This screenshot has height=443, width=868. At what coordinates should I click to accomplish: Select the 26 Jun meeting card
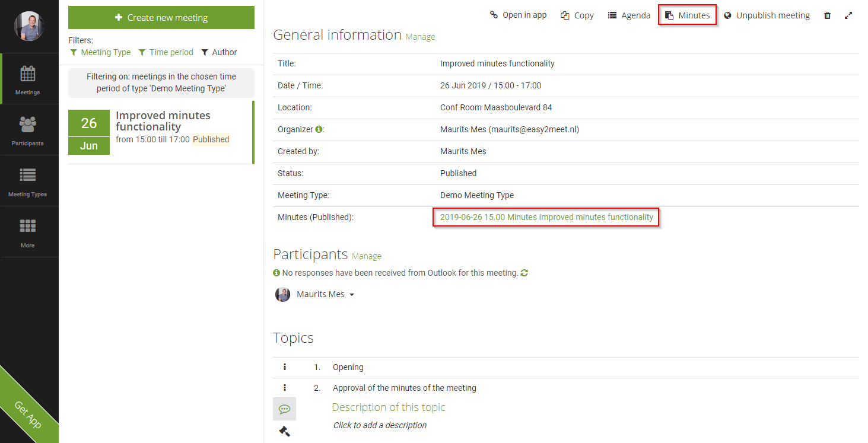pos(161,132)
